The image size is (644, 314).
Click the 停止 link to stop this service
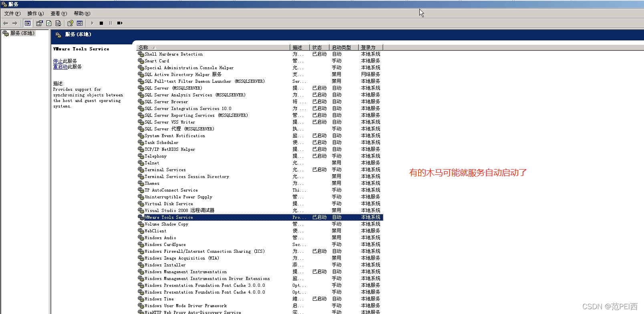pyautogui.click(x=58, y=61)
